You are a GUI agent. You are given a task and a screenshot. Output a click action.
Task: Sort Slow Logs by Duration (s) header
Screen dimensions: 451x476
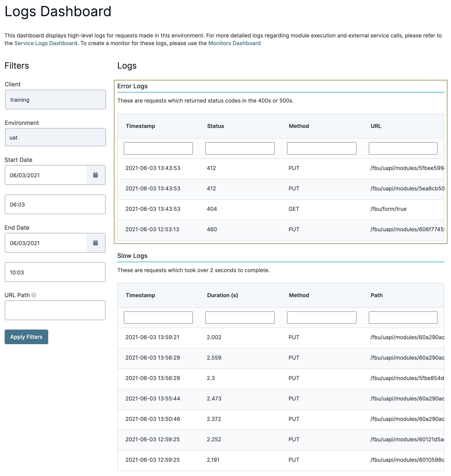pyautogui.click(x=222, y=295)
